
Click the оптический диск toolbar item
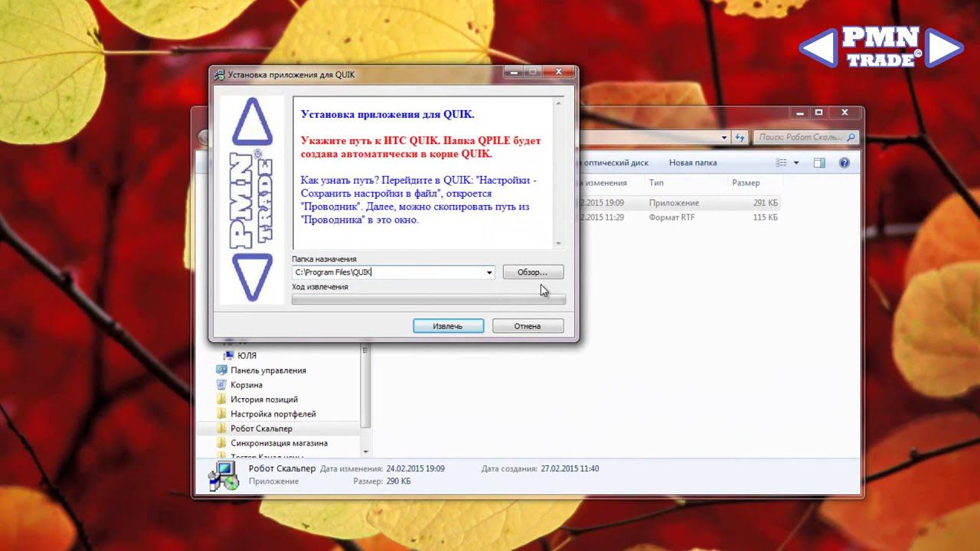pyautogui.click(x=615, y=163)
